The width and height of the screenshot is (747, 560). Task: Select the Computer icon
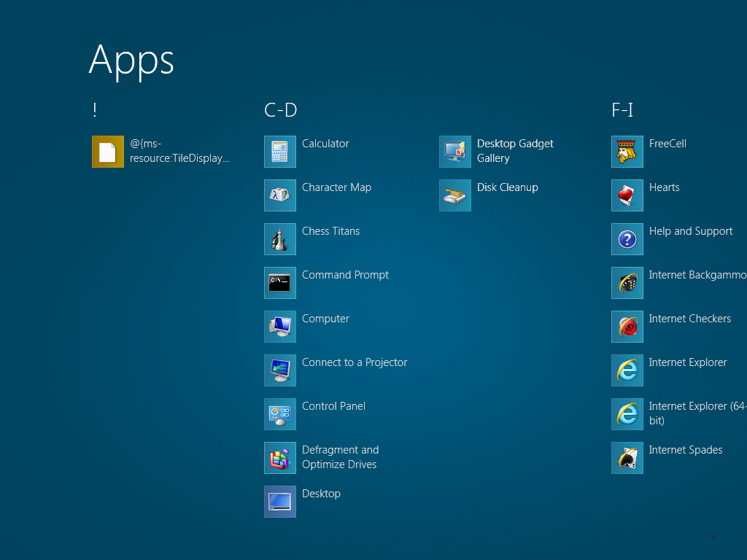coord(279,327)
